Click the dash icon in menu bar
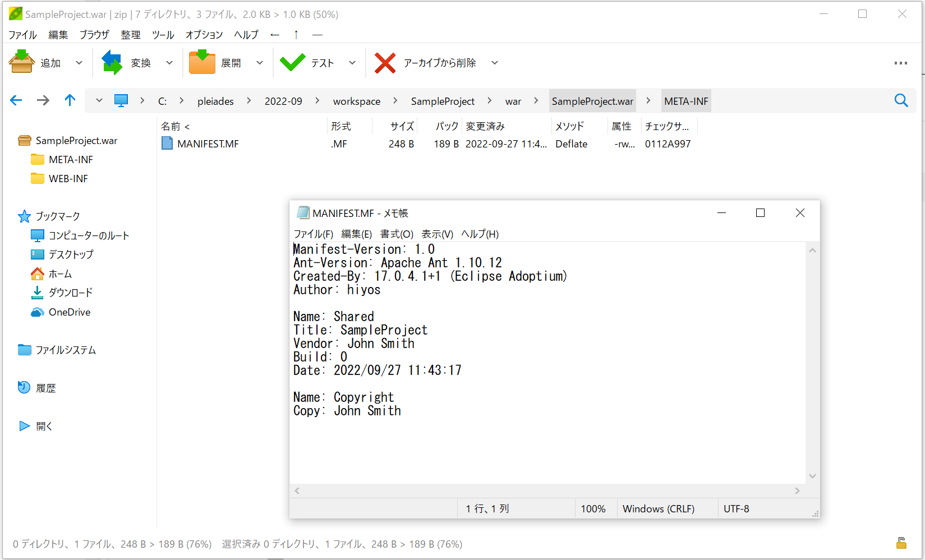The height and width of the screenshot is (560, 925). coord(317,35)
